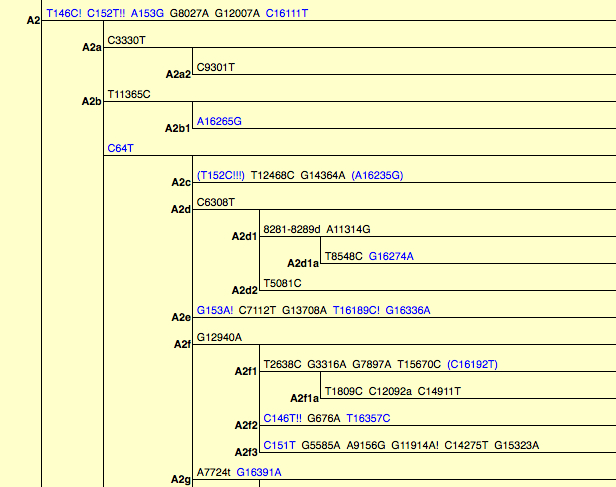Select the G11914A! mutation
This screenshot has height=487, width=616.
(415, 445)
